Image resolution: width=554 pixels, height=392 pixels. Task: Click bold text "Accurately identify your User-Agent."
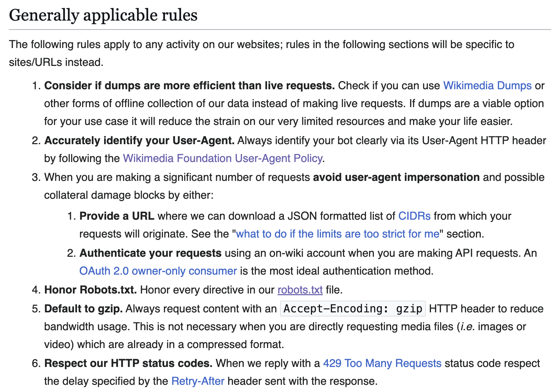click(140, 140)
